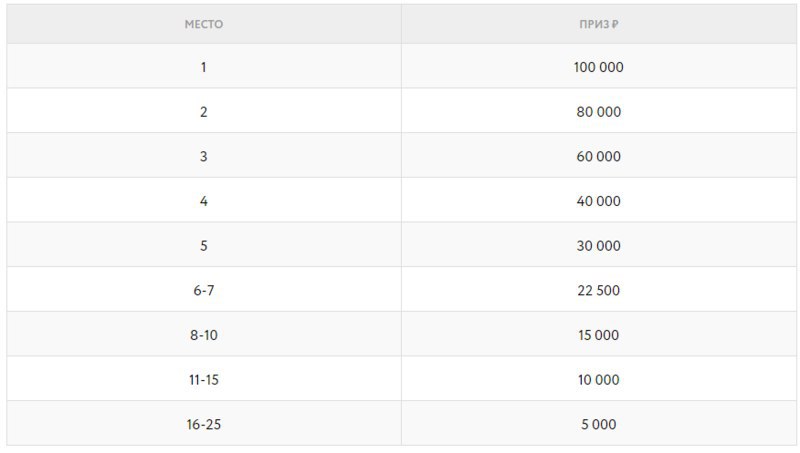Select the 16-25 places cell
The height and width of the screenshot is (453, 800).
[204, 424]
